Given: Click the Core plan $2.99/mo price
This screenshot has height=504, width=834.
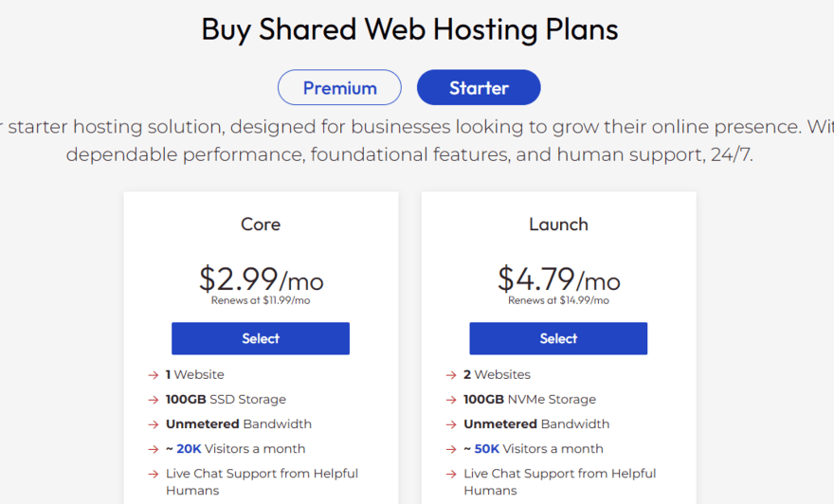Looking at the screenshot, I should 261,279.
